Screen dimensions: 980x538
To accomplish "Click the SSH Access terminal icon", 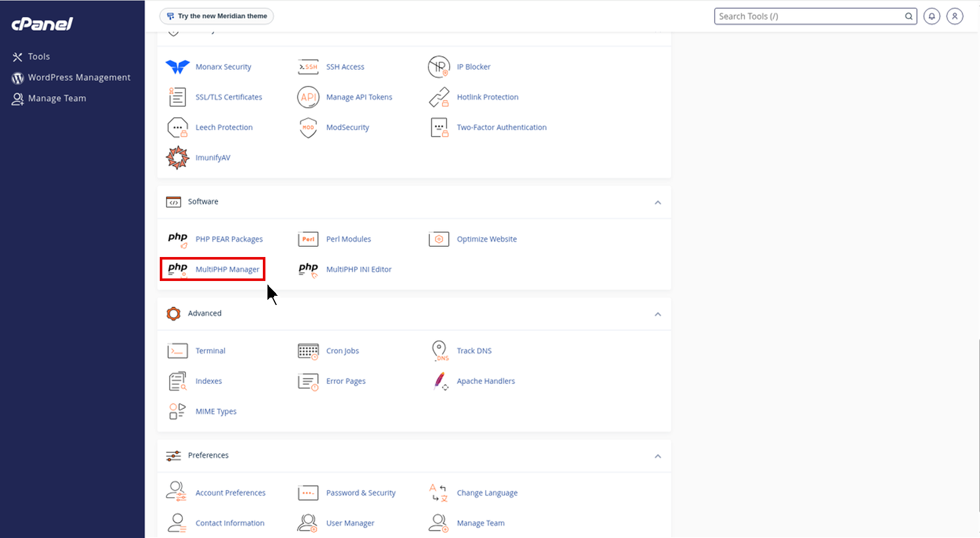I will click(308, 67).
